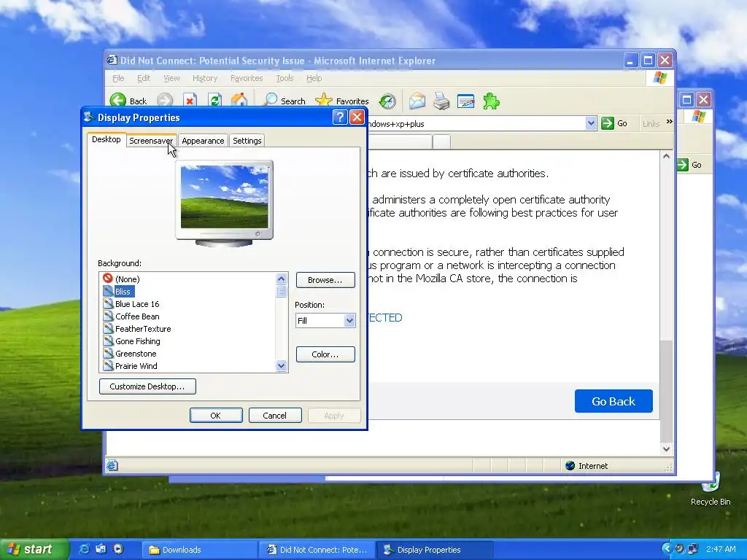Click the Windows flag logo in IE

coord(660,78)
